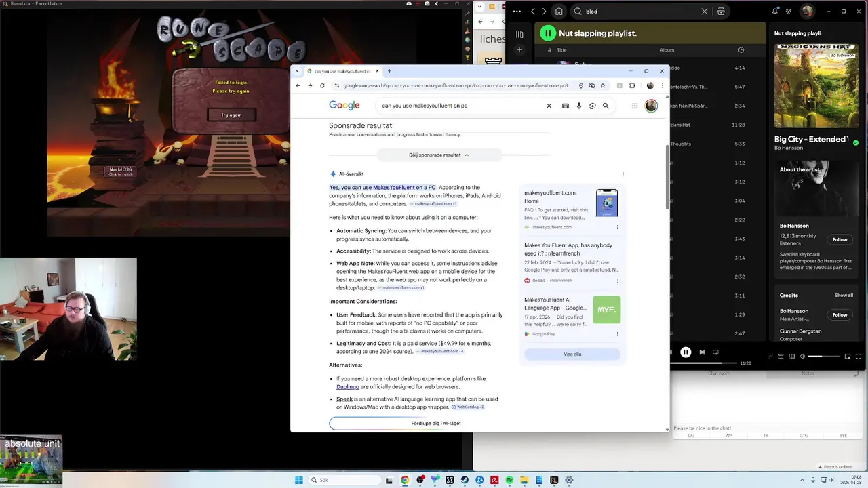Open AI overview more options menu
Screen dimensions: 868x488
point(623,174)
